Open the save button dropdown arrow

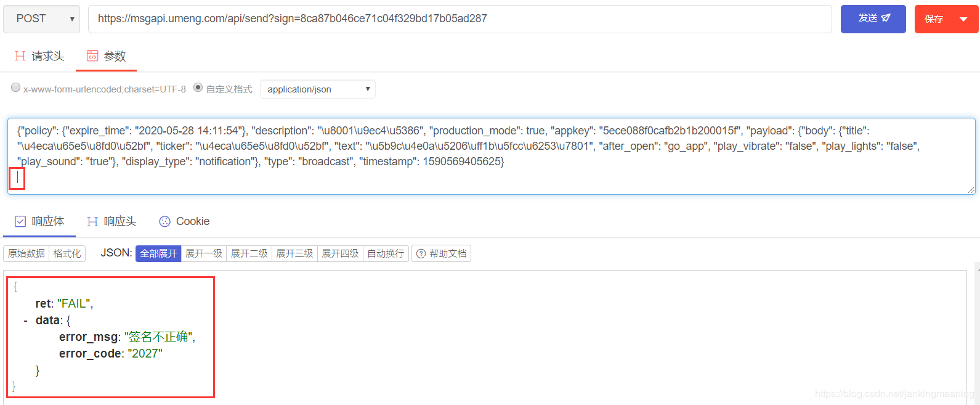point(964,19)
